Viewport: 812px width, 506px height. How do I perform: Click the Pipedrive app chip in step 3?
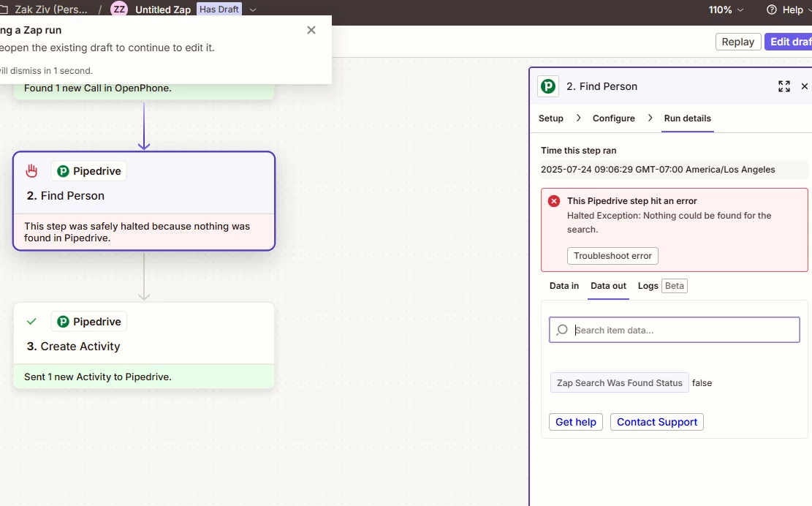click(x=89, y=322)
